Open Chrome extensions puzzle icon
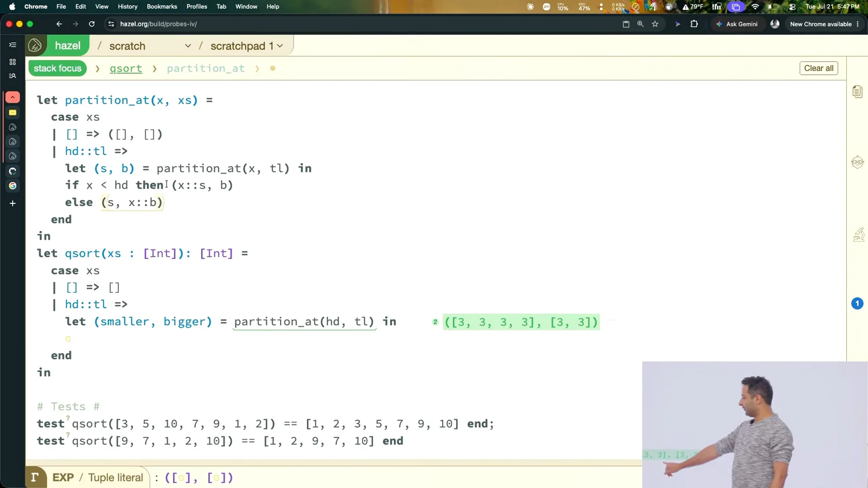 coord(694,24)
